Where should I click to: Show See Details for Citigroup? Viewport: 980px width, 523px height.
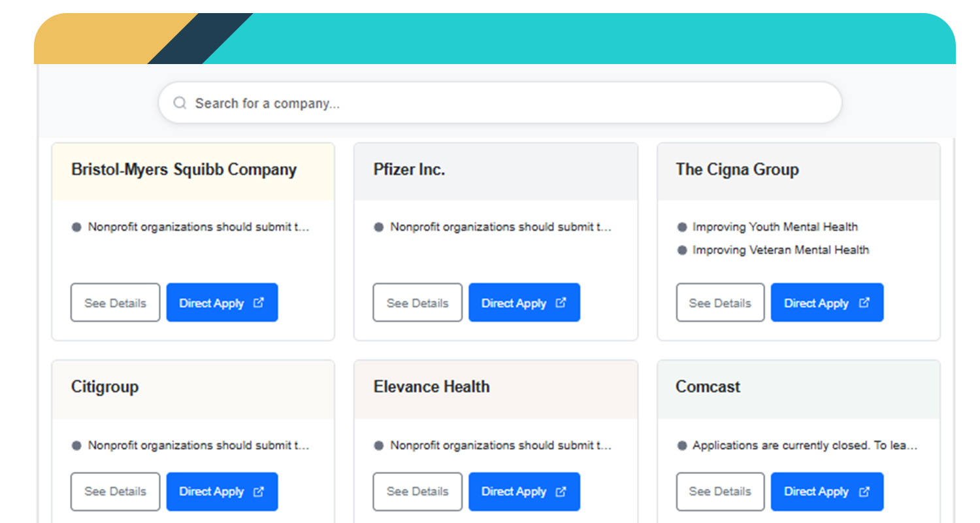click(115, 492)
